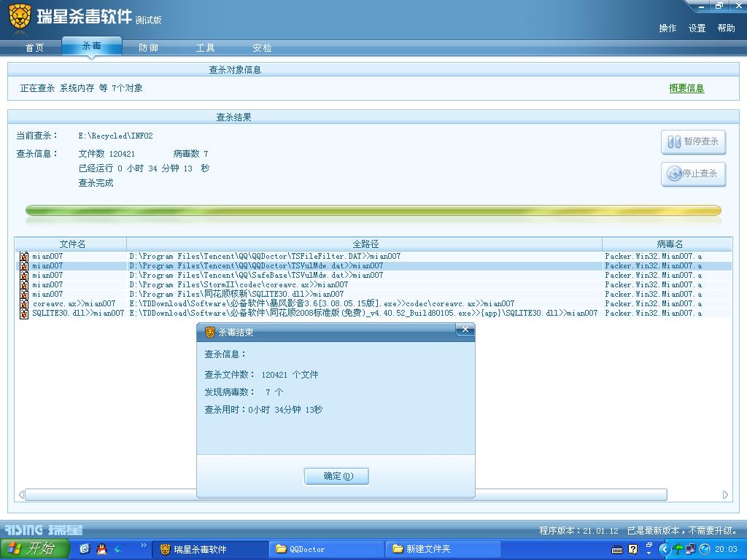The image size is (747, 560).
Task: Open language bar options small arrow
Action: tap(649, 554)
